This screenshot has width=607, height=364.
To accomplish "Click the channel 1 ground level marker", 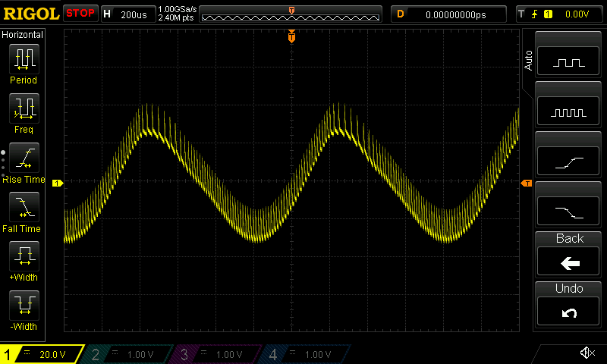I will 58,183.
